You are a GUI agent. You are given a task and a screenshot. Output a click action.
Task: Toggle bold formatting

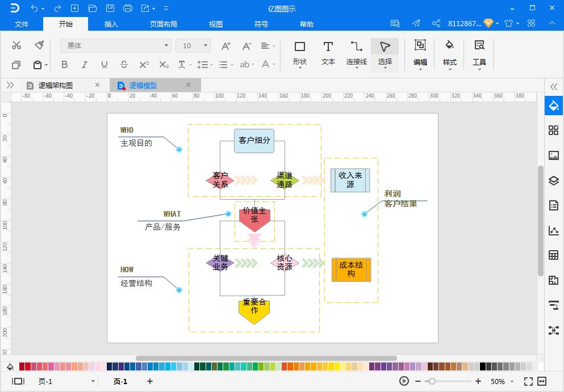(64, 65)
